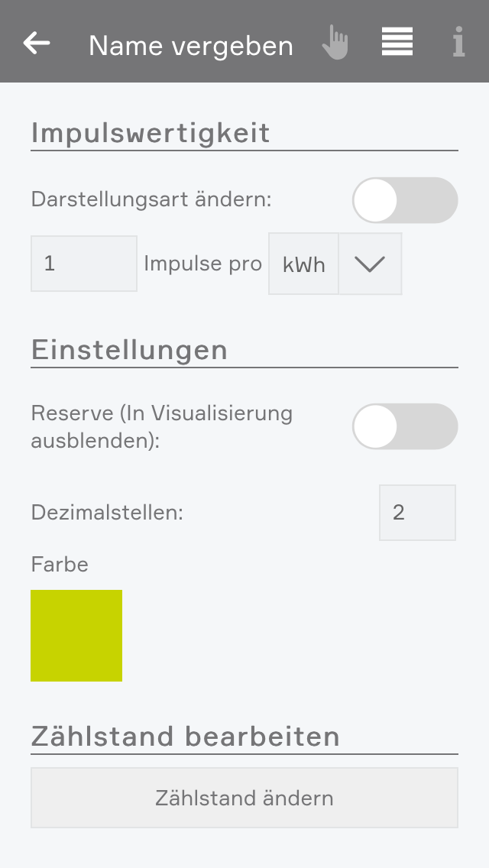Pick the yellow-green Farbe color swatch
The height and width of the screenshot is (868, 489).
click(76, 636)
